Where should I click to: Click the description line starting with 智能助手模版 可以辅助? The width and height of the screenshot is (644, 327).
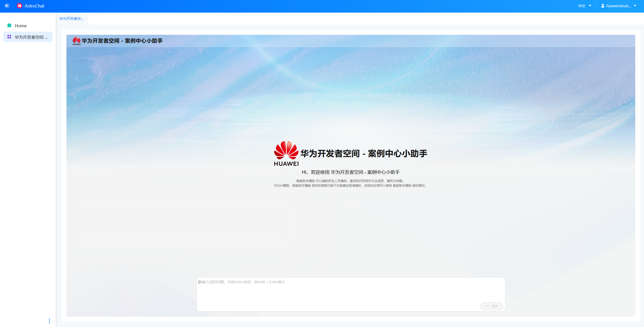350,181
